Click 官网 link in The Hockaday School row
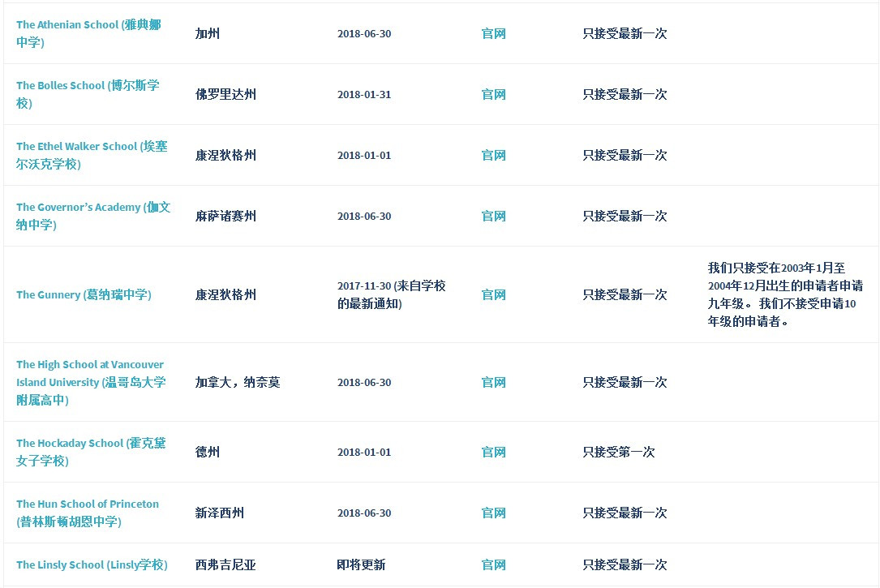This screenshot has width=880, height=588. [x=493, y=452]
